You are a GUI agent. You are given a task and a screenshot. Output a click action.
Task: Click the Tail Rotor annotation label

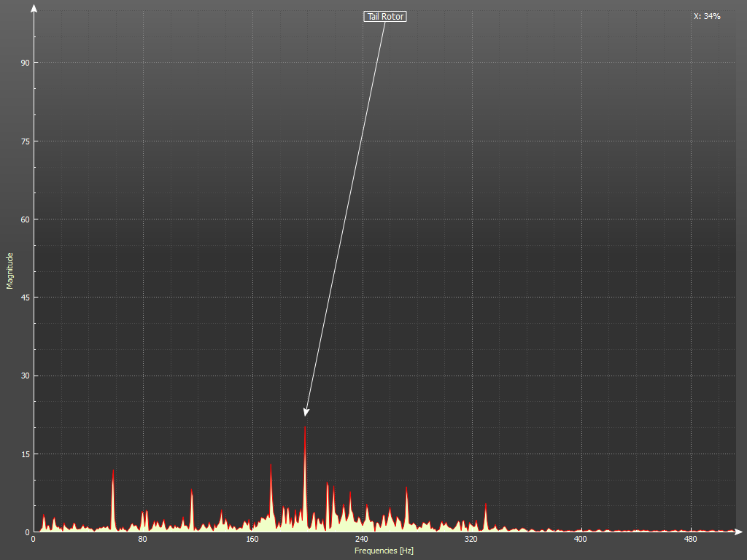pos(385,17)
